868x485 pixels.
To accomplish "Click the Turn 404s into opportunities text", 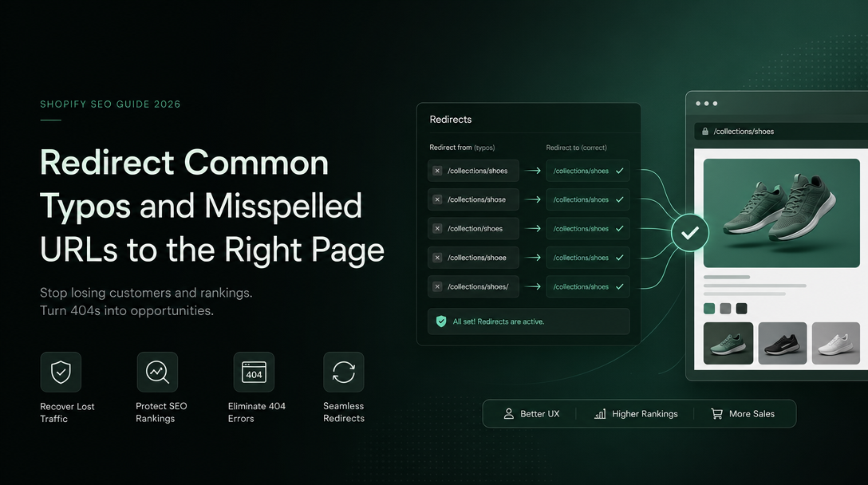I will click(127, 310).
